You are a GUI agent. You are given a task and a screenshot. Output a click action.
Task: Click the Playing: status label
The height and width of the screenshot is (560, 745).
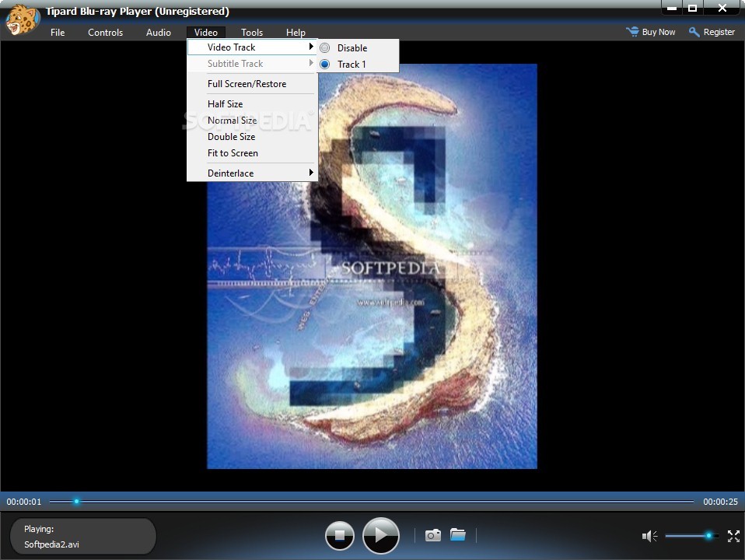[x=39, y=529]
